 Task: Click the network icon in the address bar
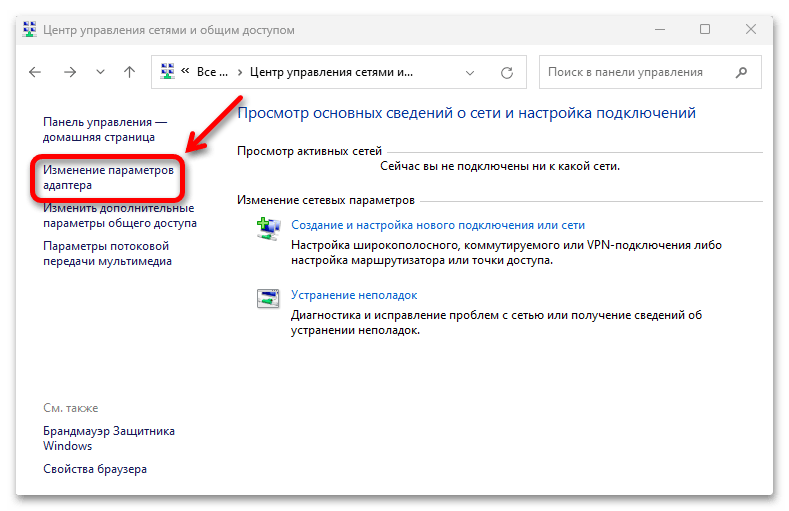tap(168, 72)
